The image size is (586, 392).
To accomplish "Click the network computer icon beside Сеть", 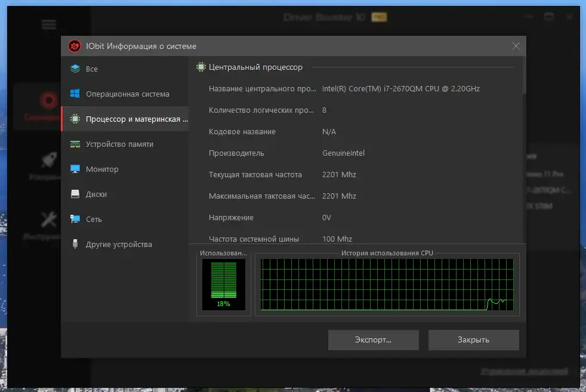I will tap(75, 219).
